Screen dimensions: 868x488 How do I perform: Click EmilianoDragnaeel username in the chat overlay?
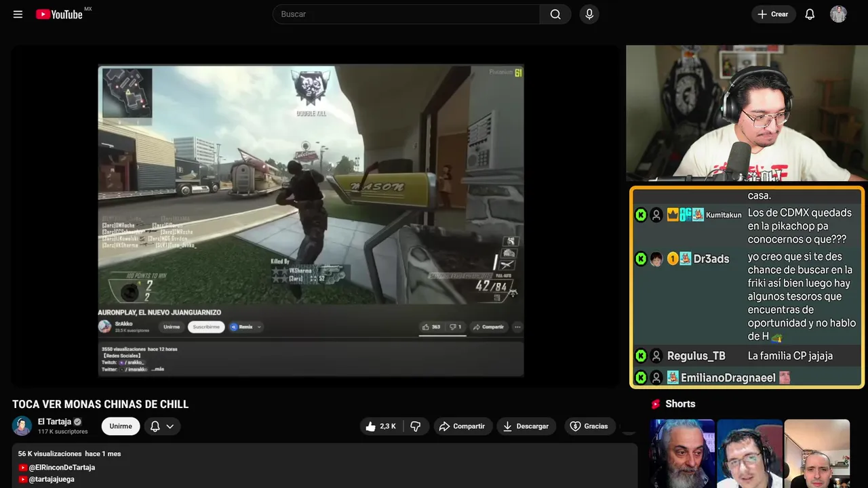(x=728, y=378)
